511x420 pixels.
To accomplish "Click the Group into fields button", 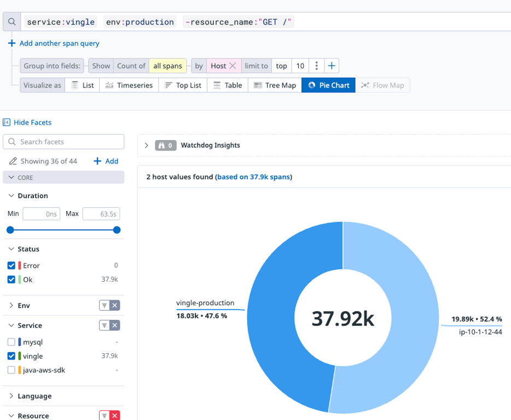I will click(x=52, y=66).
